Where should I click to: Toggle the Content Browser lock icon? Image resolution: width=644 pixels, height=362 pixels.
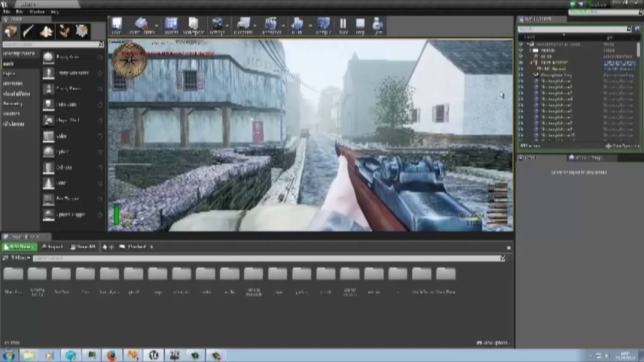pyautogui.click(x=509, y=247)
